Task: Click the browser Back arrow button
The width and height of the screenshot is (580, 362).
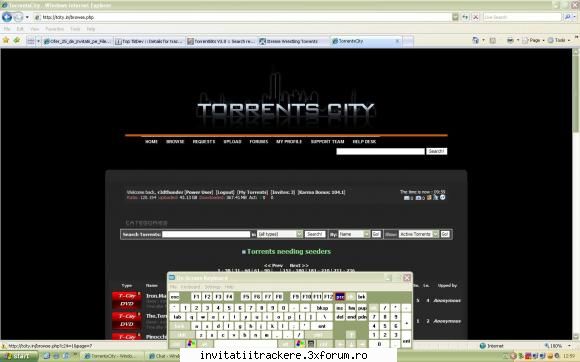Action: 7,17
